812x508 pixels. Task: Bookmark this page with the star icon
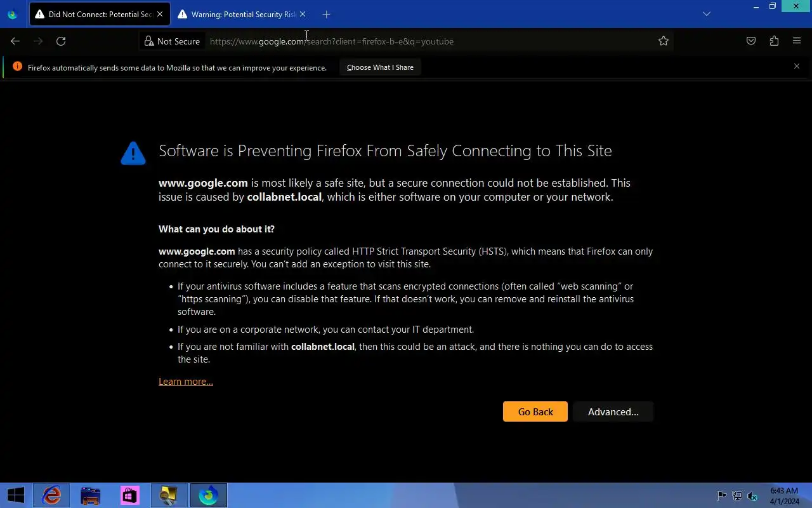coord(664,41)
